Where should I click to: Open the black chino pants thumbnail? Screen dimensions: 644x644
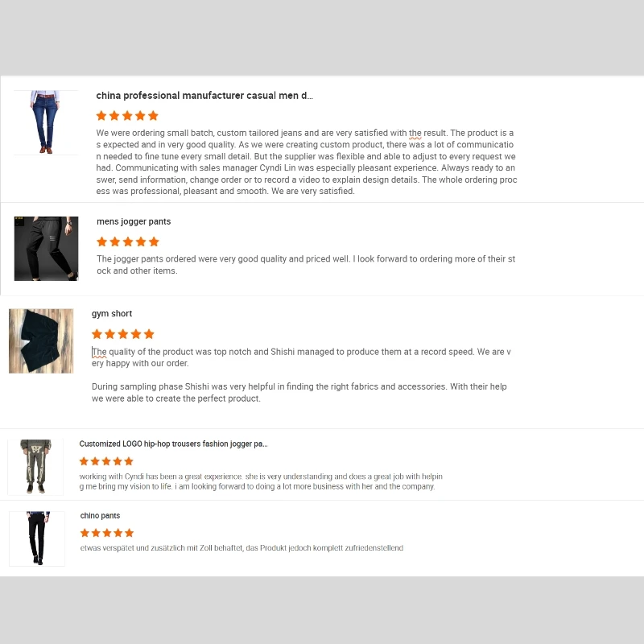[x=37, y=539]
